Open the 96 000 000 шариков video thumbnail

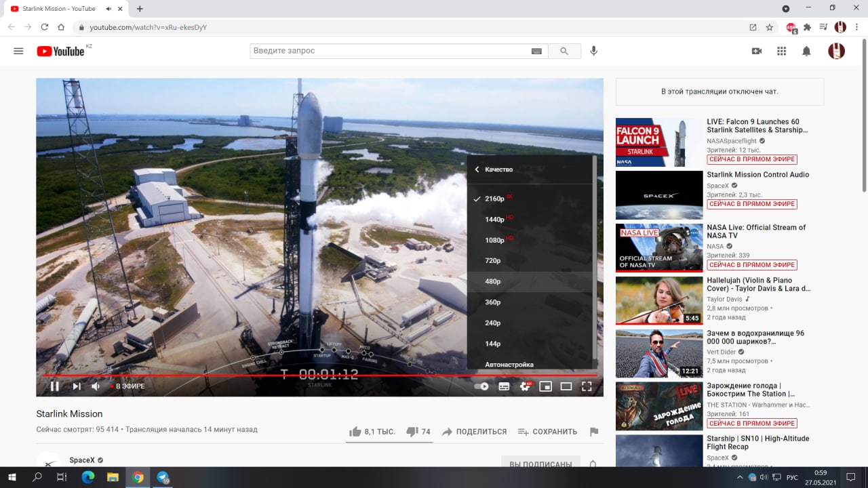(x=659, y=354)
